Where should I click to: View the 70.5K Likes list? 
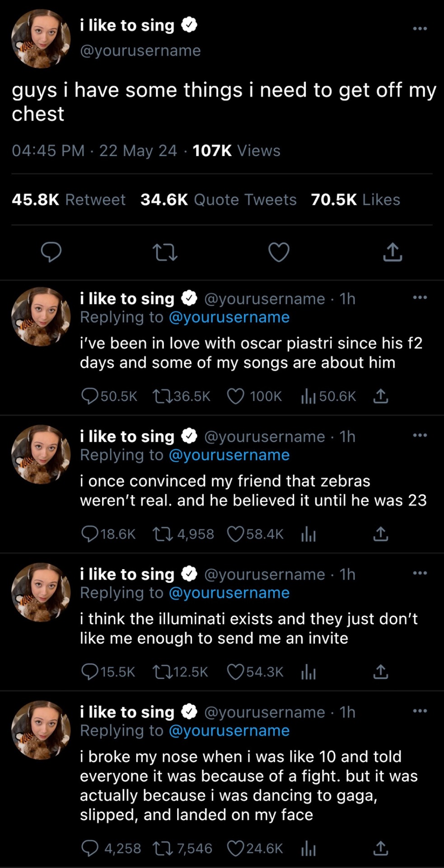(355, 200)
